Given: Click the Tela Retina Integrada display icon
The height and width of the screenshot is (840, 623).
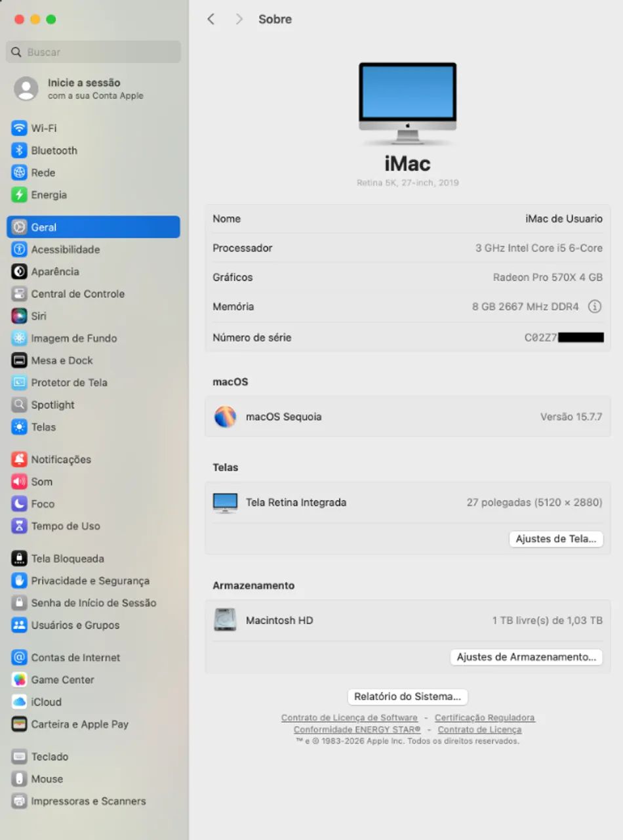Looking at the screenshot, I should [225, 503].
